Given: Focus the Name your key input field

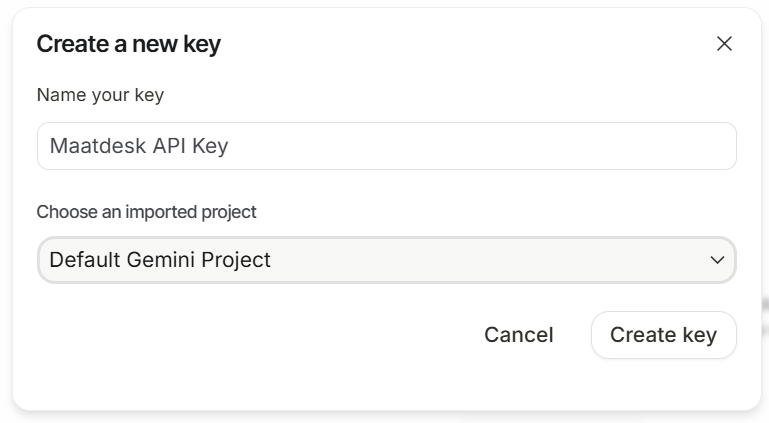Looking at the screenshot, I should tap(386, 146).
